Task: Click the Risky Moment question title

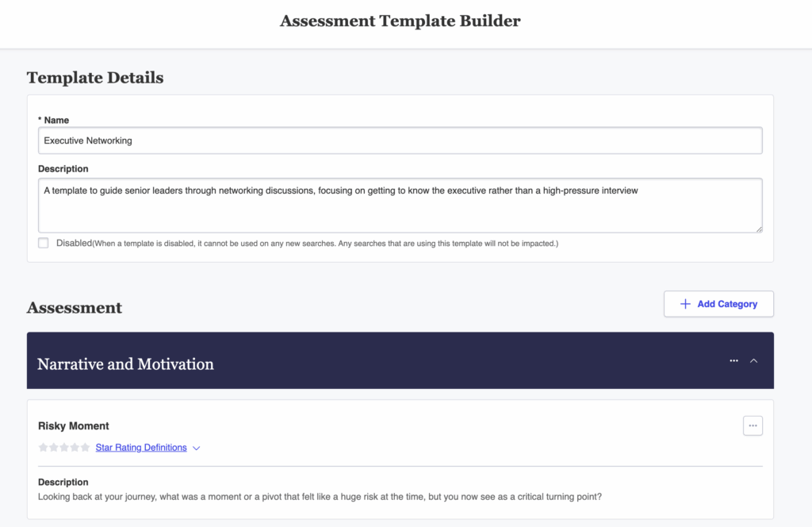Action: 74,426
